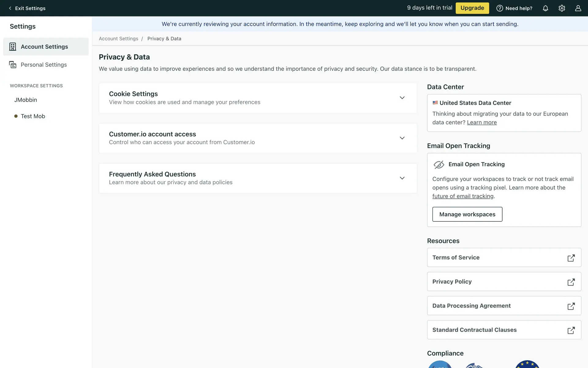The height and width of the screenshot is (368, 588).
Task: Open the Test Mob workspace
Action: 33,116
